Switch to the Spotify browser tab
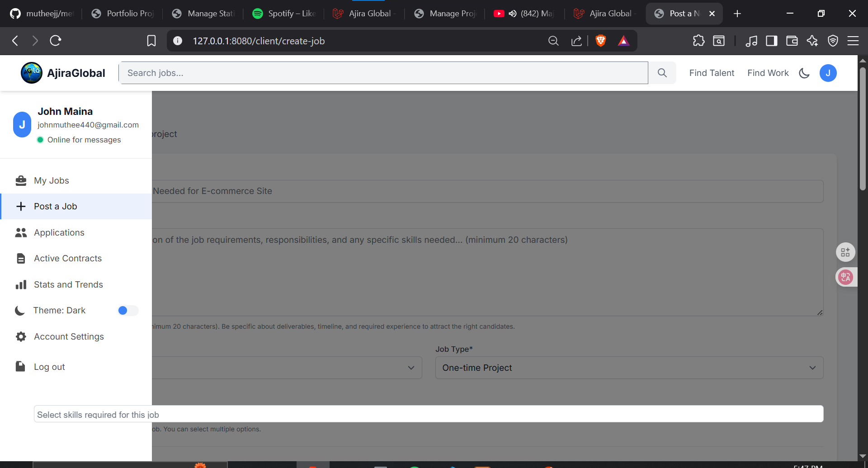 click(x=284, y=14)
